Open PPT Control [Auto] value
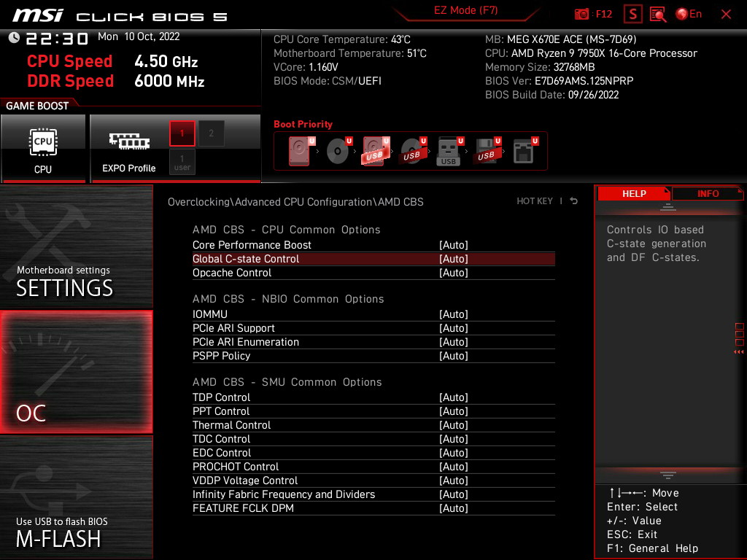This screenshot has width=747, height=560. (x=454, y=411)
